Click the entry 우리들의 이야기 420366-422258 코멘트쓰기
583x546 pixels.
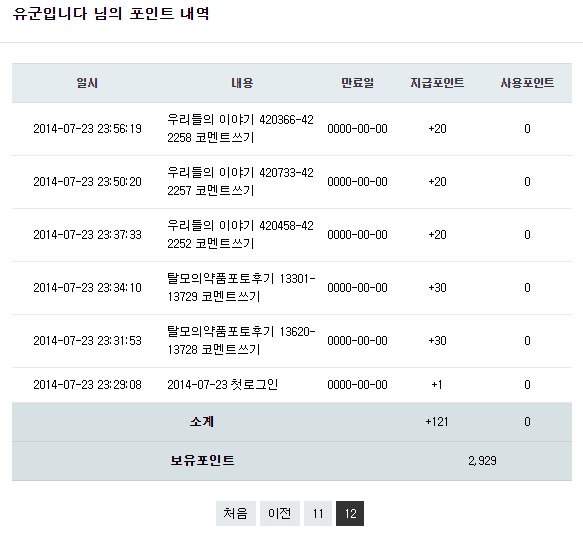click(241, 129)
